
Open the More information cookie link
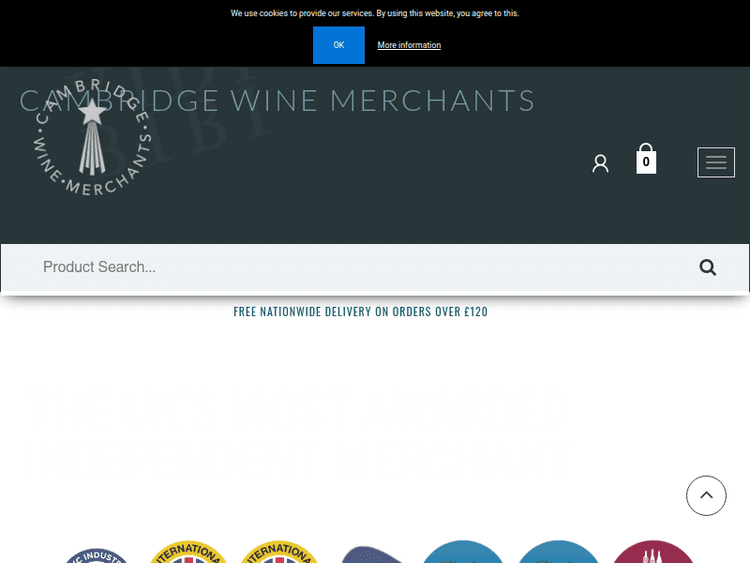tap(409, 45)
